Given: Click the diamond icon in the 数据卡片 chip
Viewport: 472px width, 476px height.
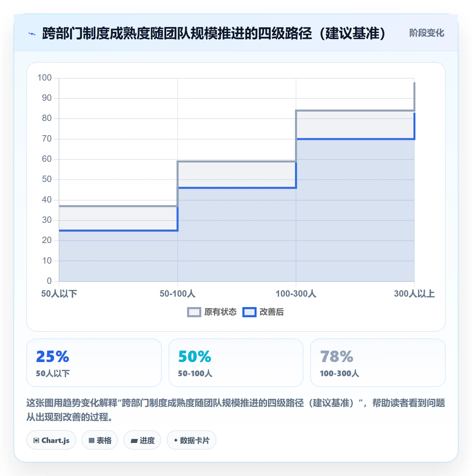Looking at the screenshot, I should tap(176, 440).
